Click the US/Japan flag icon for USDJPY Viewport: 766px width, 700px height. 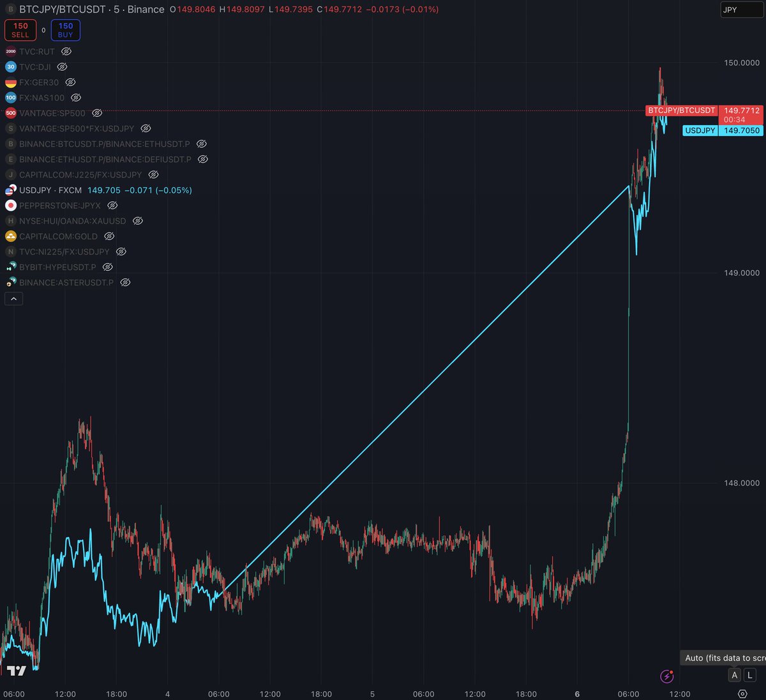pyautogui.click(x=11, y=190)
